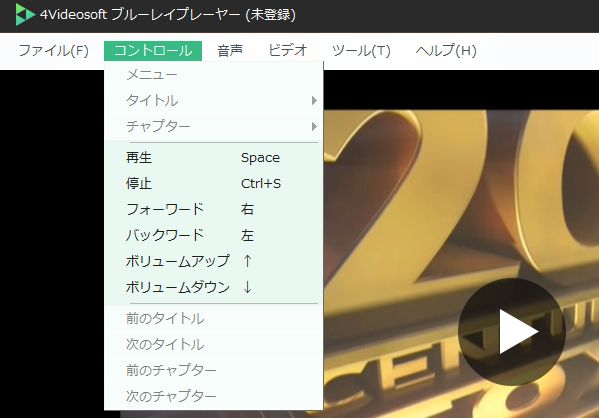Screen dimensions: 599x418
Task: Open the 音声 menu
Action: [230, 51]
